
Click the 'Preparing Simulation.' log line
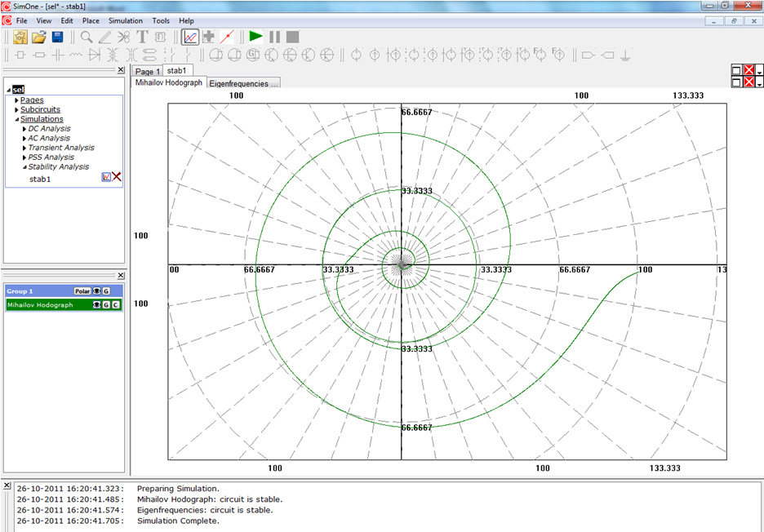tap(178, 489)
